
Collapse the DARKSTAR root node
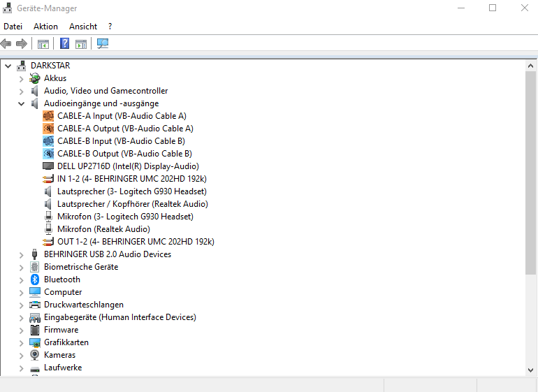click(x=8, y=66)
